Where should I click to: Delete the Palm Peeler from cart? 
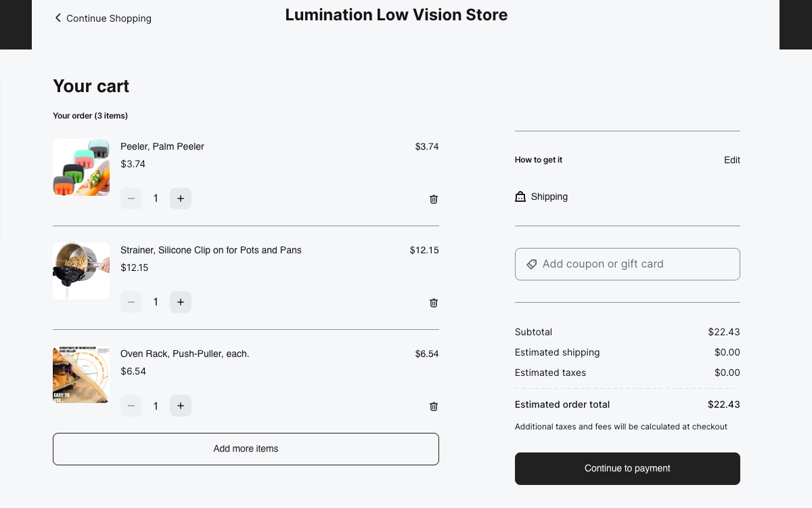[x=434, y=199]
